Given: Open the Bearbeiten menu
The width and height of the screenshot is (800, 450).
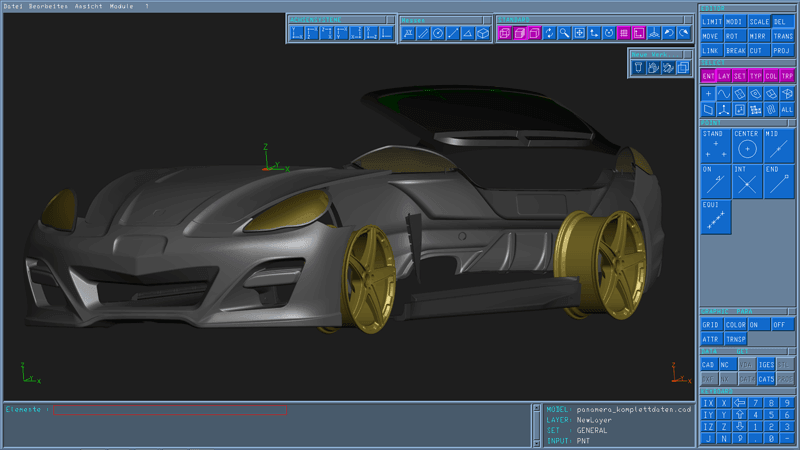Looking at the screenshot, I should pos(48,6).
